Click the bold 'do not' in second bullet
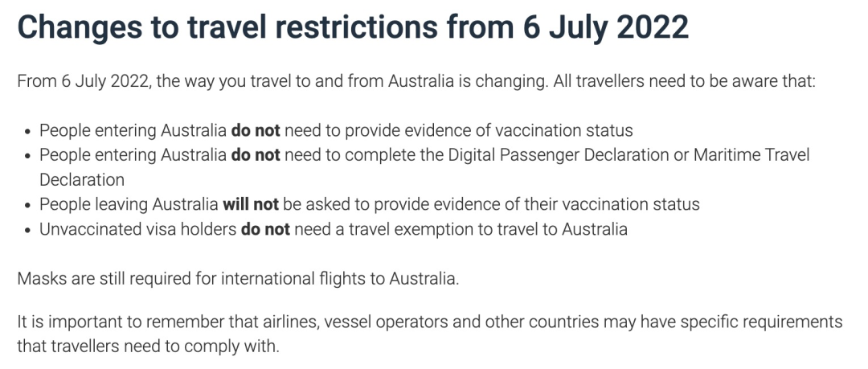The width and height of the screenshot is (868, 369). pyautogui.click(x=256, y=155)
